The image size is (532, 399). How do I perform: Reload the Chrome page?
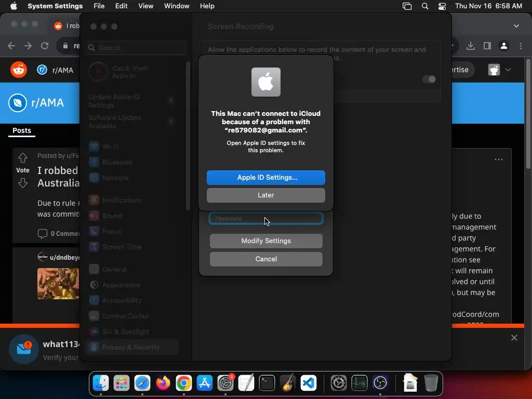(45, 46)
